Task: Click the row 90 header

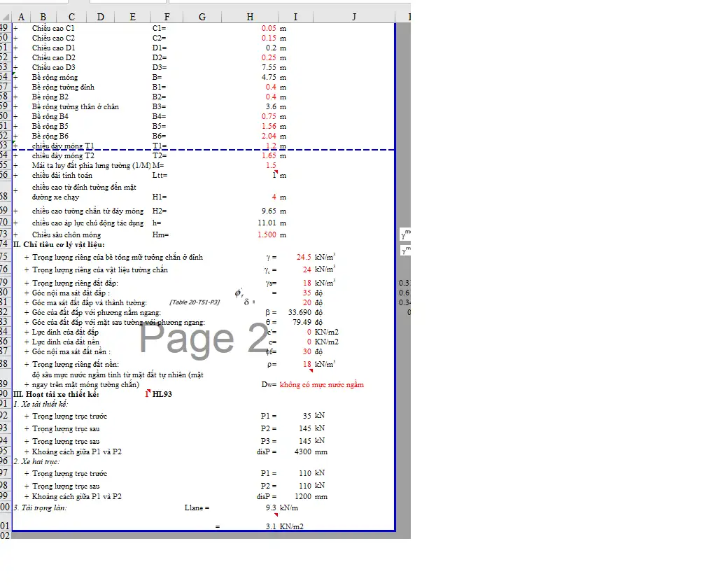Action: (5, 394)
